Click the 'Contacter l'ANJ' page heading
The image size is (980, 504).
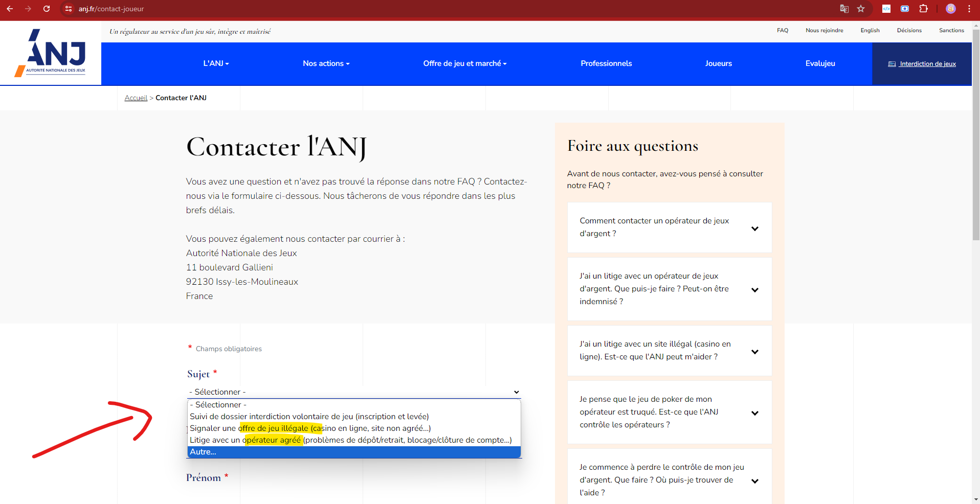pyautogui.click(x=276, y=147)
